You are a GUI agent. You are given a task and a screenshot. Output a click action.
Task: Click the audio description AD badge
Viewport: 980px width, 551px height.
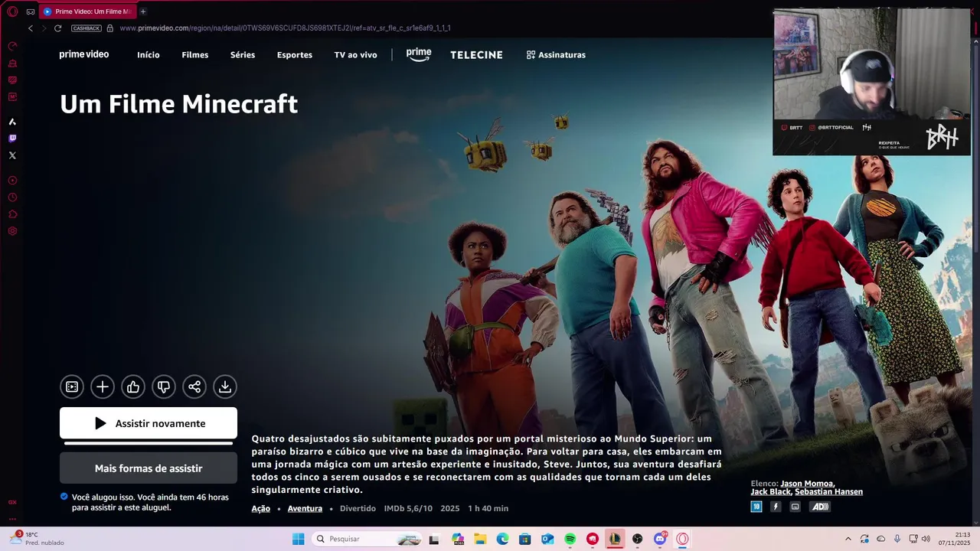[820, 507]
